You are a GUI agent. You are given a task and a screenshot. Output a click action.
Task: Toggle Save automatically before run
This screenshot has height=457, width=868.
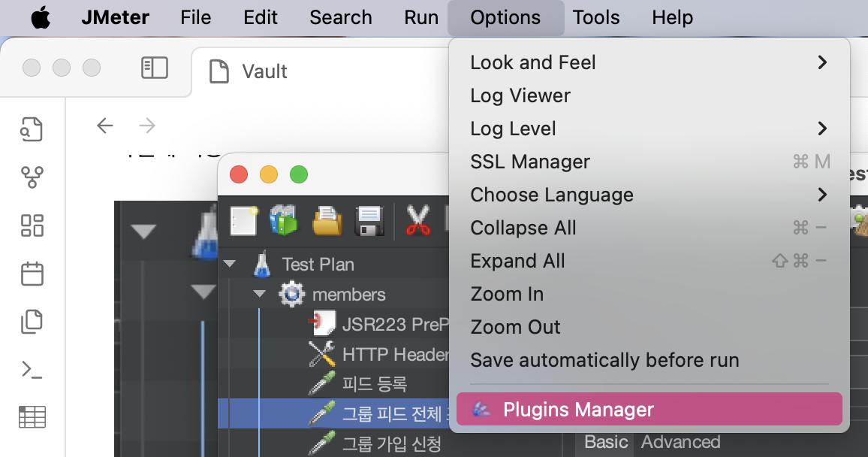tap(649, 360)
